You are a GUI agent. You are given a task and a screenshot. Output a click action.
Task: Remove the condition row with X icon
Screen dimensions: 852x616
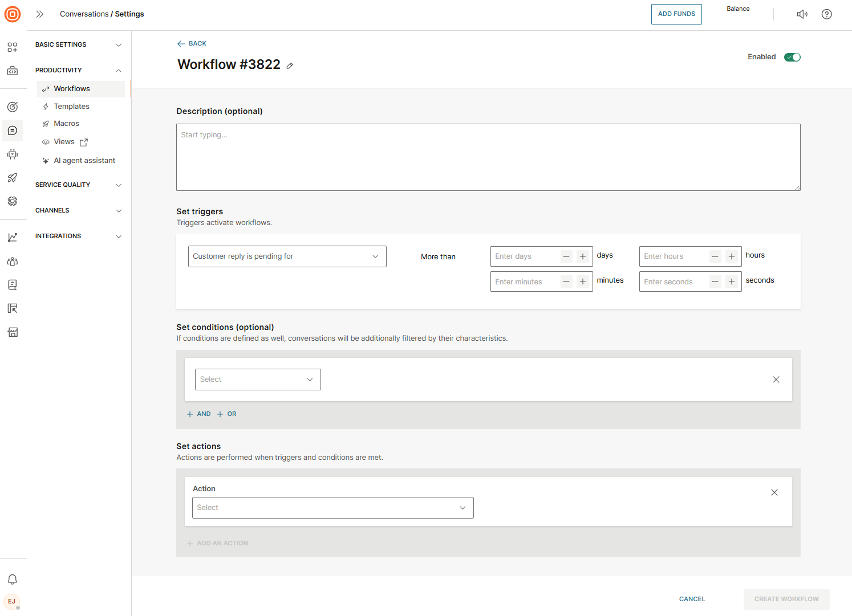776,380
